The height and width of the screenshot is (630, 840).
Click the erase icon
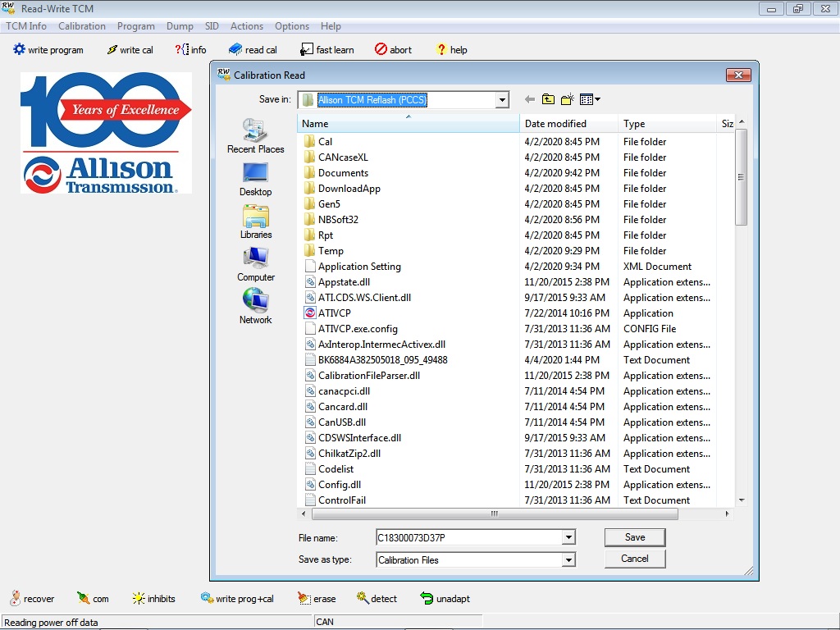[x=304, y=598]
